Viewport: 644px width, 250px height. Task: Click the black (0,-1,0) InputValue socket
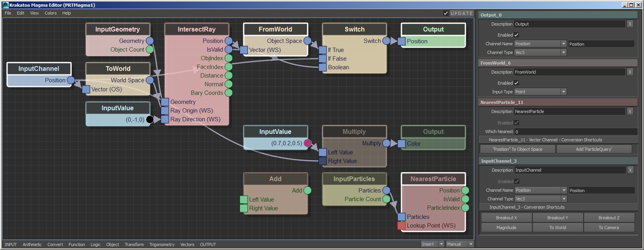click(x=150, y=120)
